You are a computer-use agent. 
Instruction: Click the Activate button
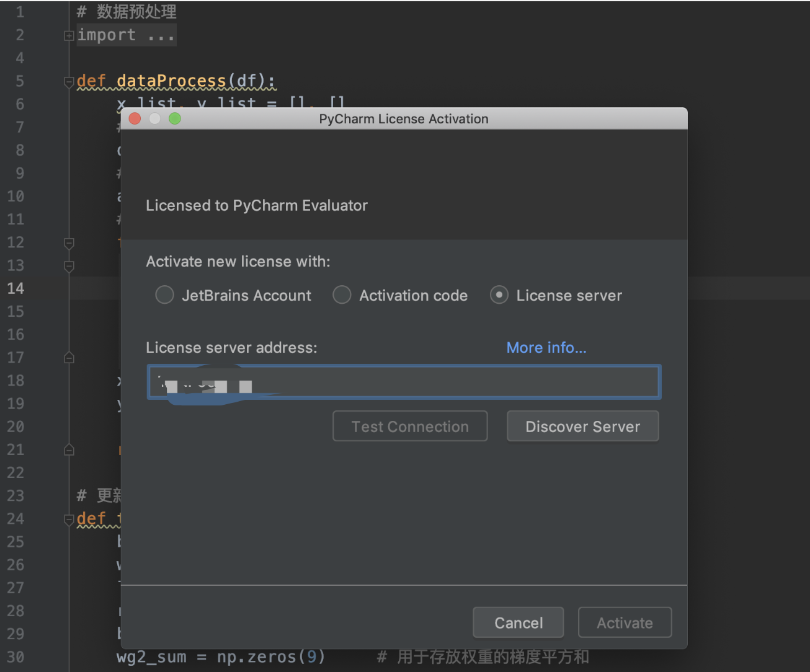pos(624,622)
